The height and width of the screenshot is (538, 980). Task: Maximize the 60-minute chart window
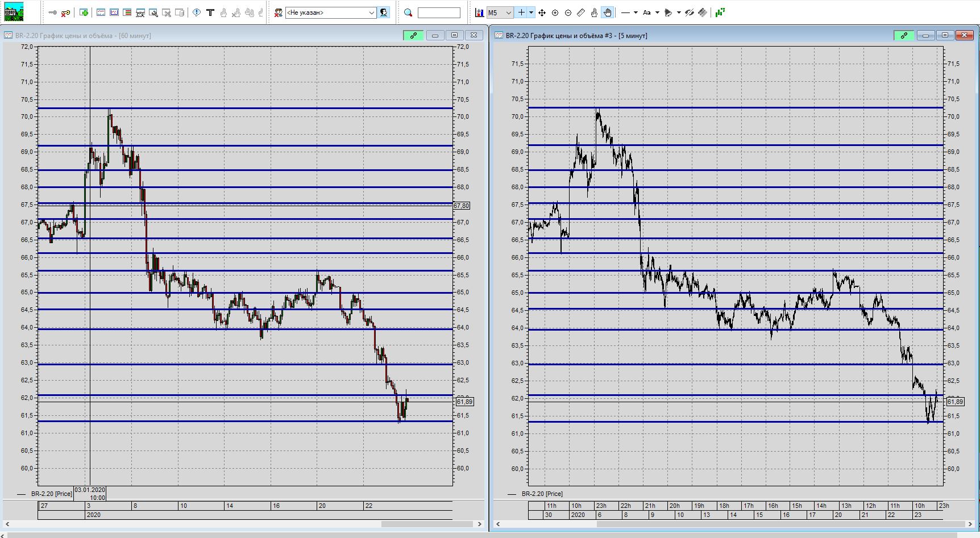coord(454,35)
